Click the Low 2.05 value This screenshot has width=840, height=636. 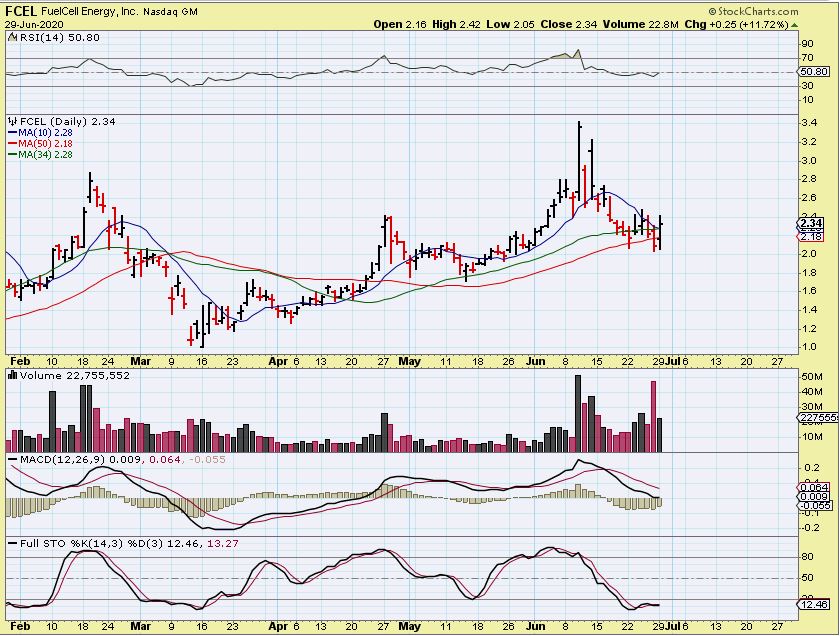point(510,25)
